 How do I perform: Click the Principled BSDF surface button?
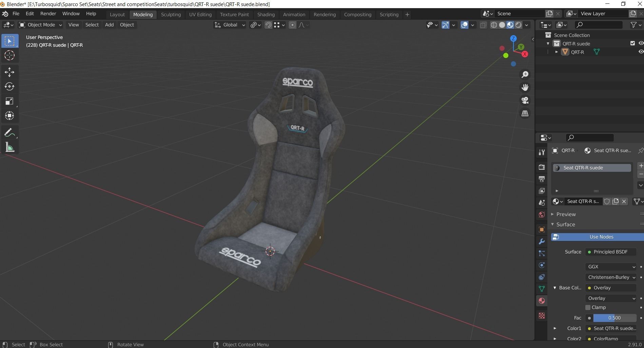(x=611, y=252)
